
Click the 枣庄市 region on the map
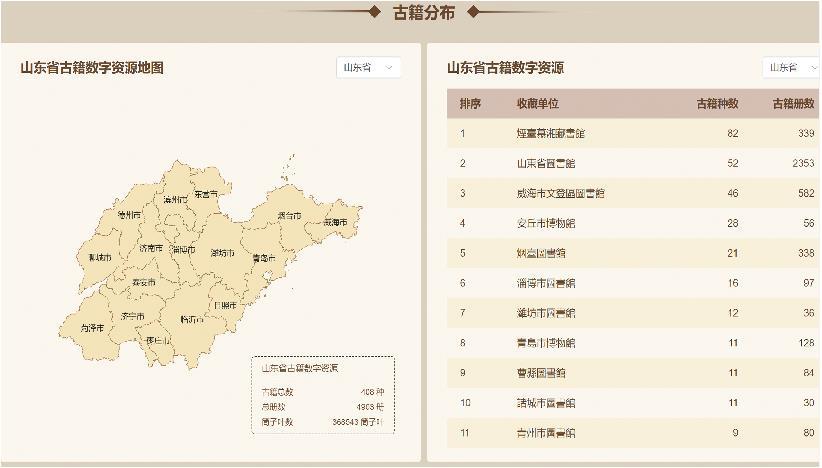[158, 341]
